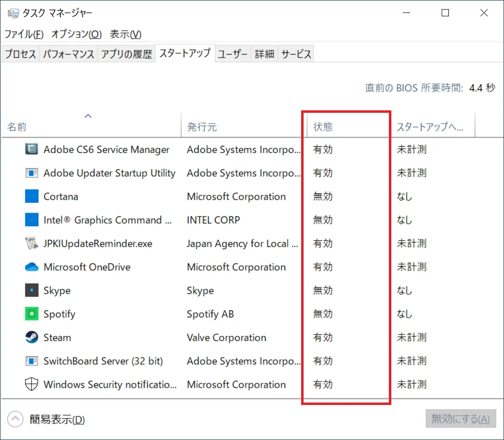Screen dimensions: 504x440
Task: Click the Adobe Updater Startup Utility icon
Action: [x=32, y=173]
